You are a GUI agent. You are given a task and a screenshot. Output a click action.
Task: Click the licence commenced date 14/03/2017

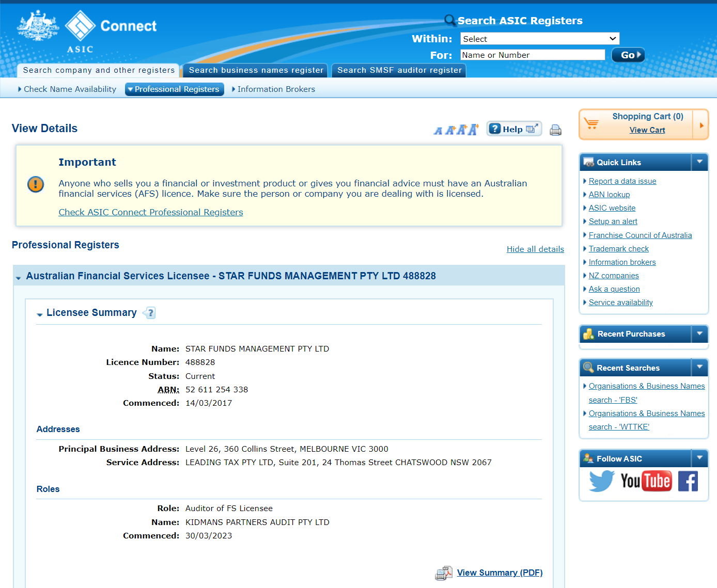click(209, 403)
